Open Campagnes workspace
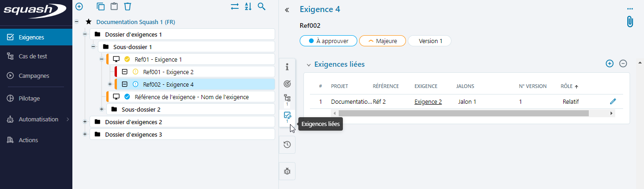 [x=36, y=76]
